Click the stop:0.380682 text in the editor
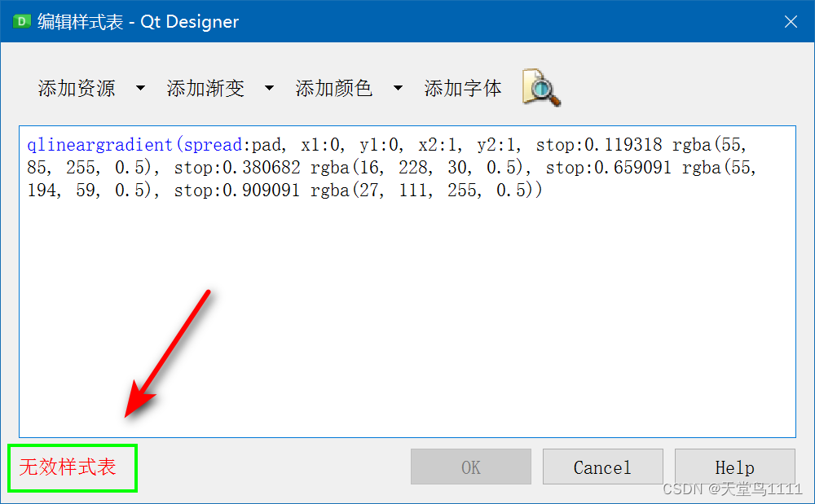 237,167
